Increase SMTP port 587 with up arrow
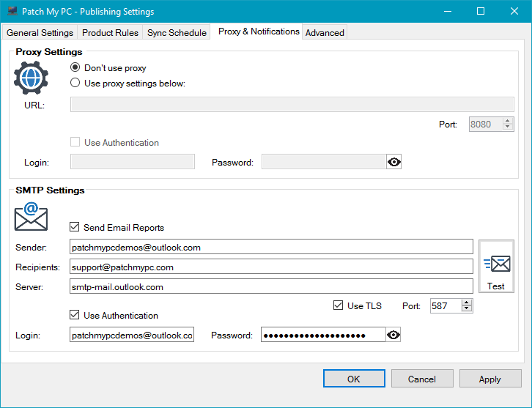 tap(467, 303)
